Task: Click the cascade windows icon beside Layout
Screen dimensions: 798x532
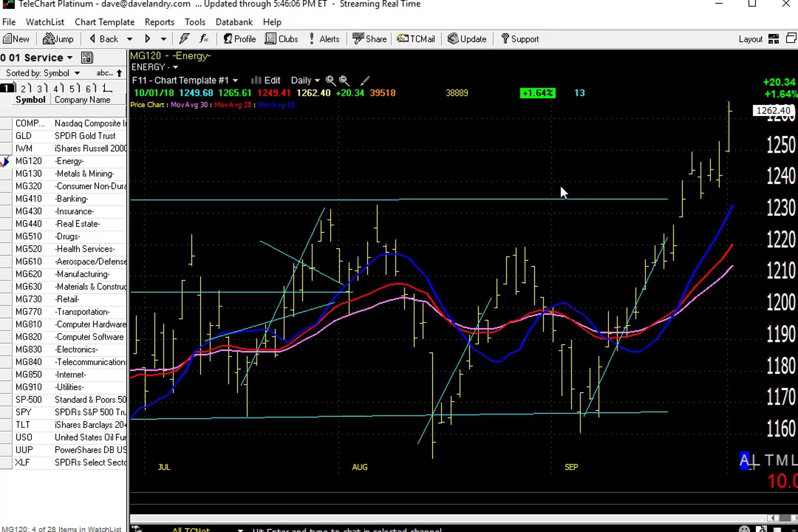Action: tap(791, 38)
